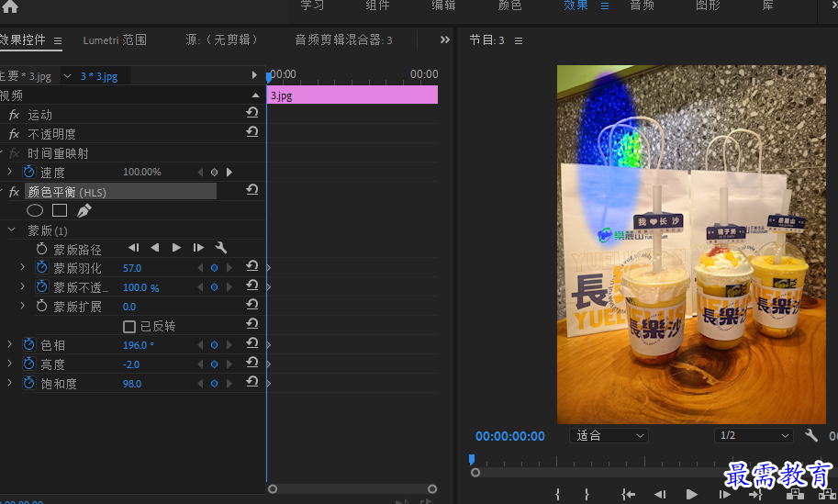The image size is (838, 504).
Task: Go to previous keyframe of 亮度
Action: [x=200, y=364]
